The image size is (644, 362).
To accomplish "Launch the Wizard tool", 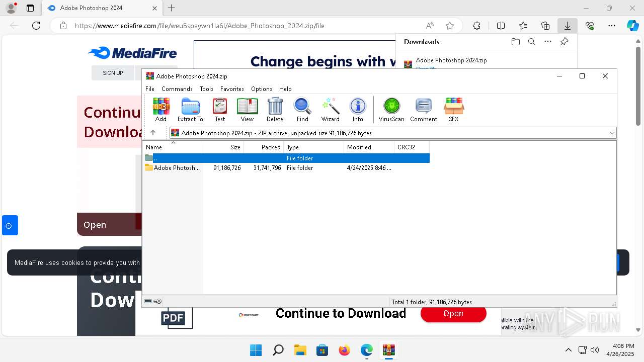I will pyautogui.click(x=331, y=110).
